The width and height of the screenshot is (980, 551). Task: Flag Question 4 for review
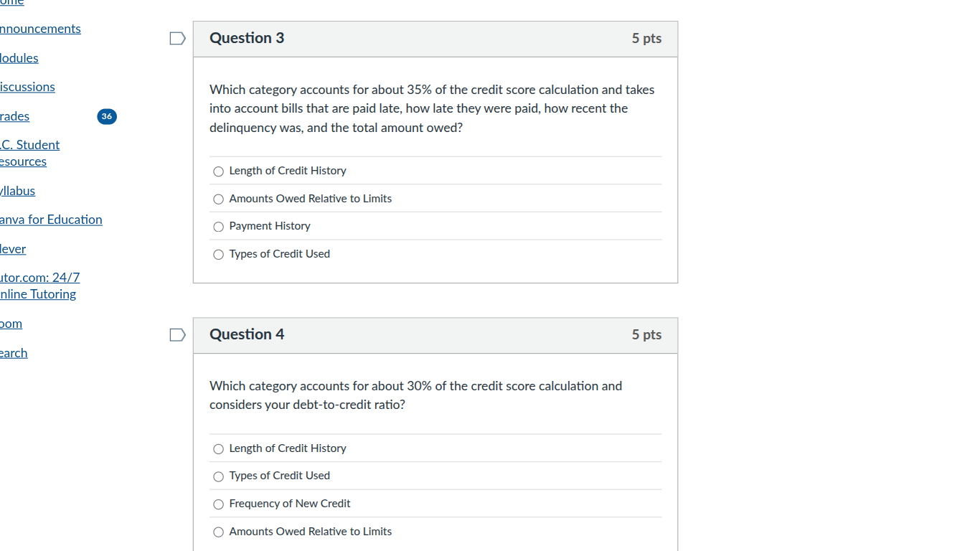pos(177,334)
